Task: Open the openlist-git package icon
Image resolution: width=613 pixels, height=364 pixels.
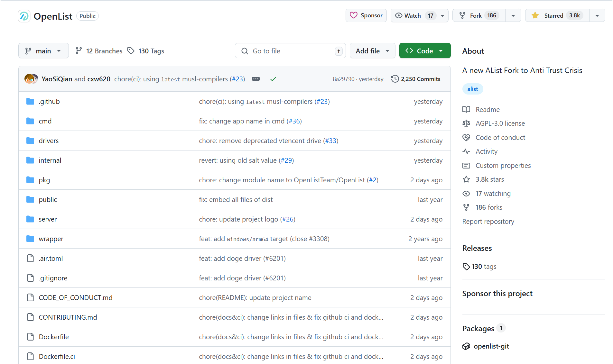Action: 466,346
